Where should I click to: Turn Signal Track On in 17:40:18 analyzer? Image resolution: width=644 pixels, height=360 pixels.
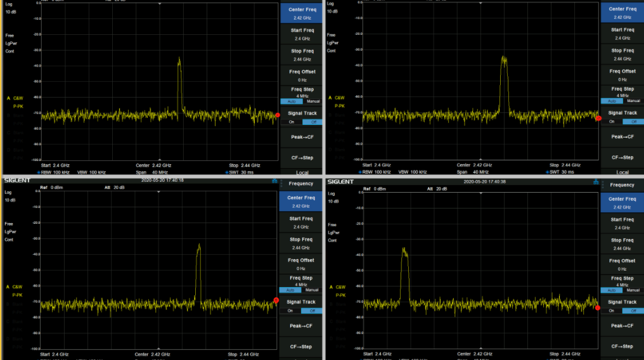pos(290,311)
